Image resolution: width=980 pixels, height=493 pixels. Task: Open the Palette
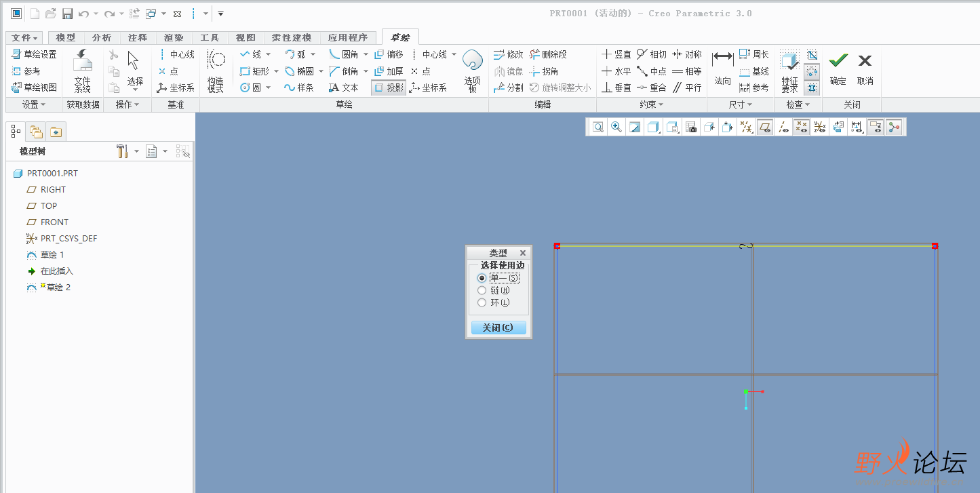tap(473, 71)
